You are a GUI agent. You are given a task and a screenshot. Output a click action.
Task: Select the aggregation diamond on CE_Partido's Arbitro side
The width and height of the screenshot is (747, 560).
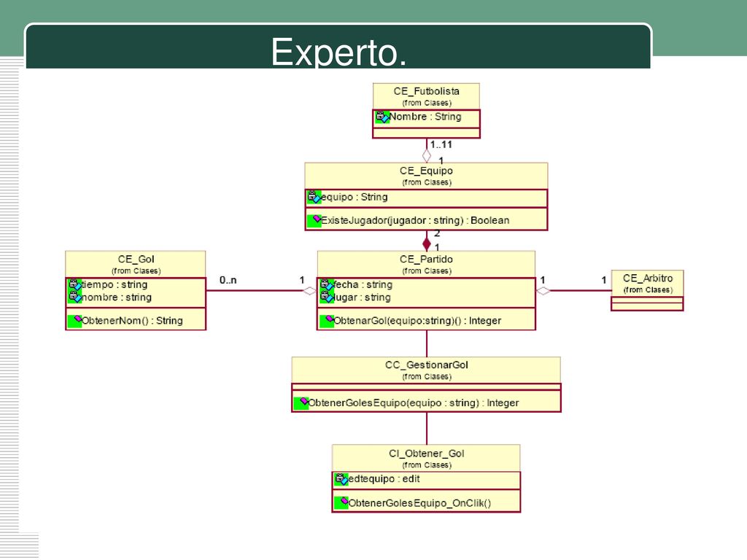click(x=543, y=290)
